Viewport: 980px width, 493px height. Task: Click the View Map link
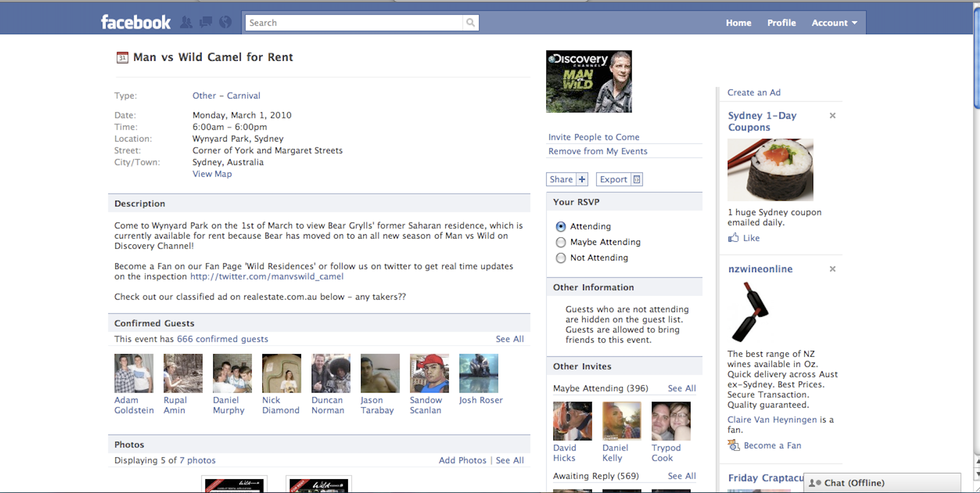pyautogui.click(x=212, y=174)
